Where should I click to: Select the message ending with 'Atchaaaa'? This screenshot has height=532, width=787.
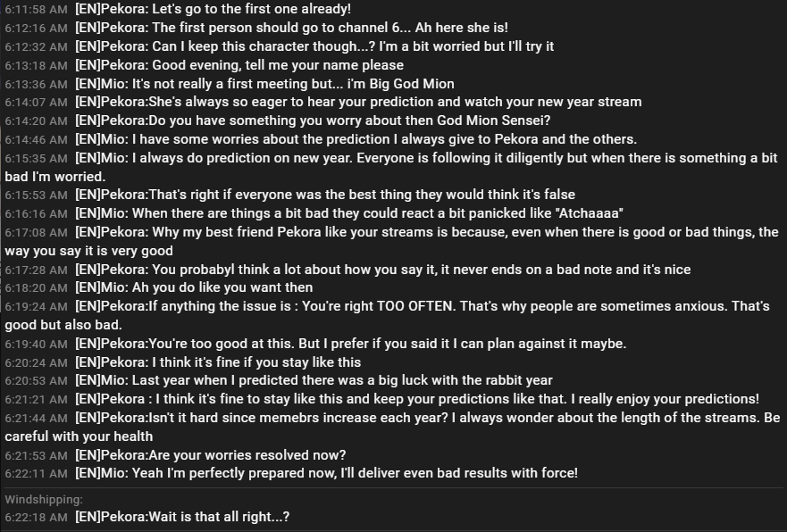[348, 213]
